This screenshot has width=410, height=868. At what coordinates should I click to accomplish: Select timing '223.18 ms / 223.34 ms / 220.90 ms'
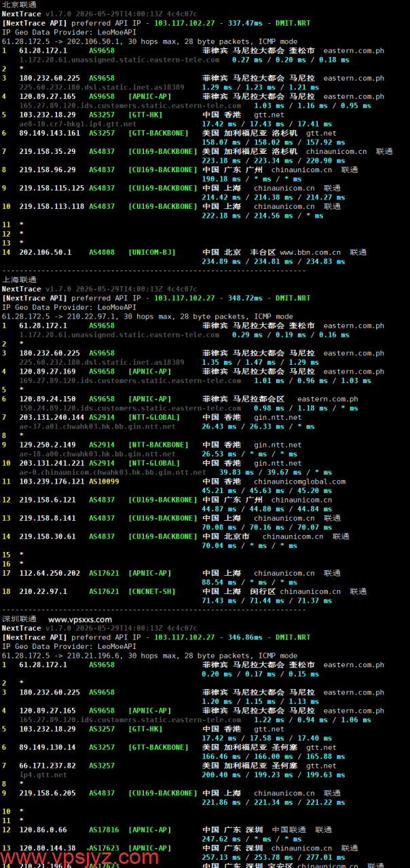[x=274, y=161]
